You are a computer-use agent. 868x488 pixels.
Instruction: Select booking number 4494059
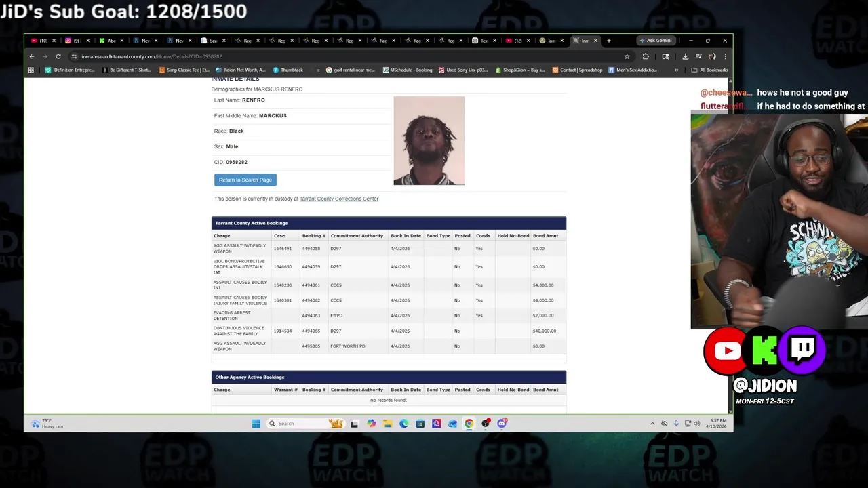point(311,267)
